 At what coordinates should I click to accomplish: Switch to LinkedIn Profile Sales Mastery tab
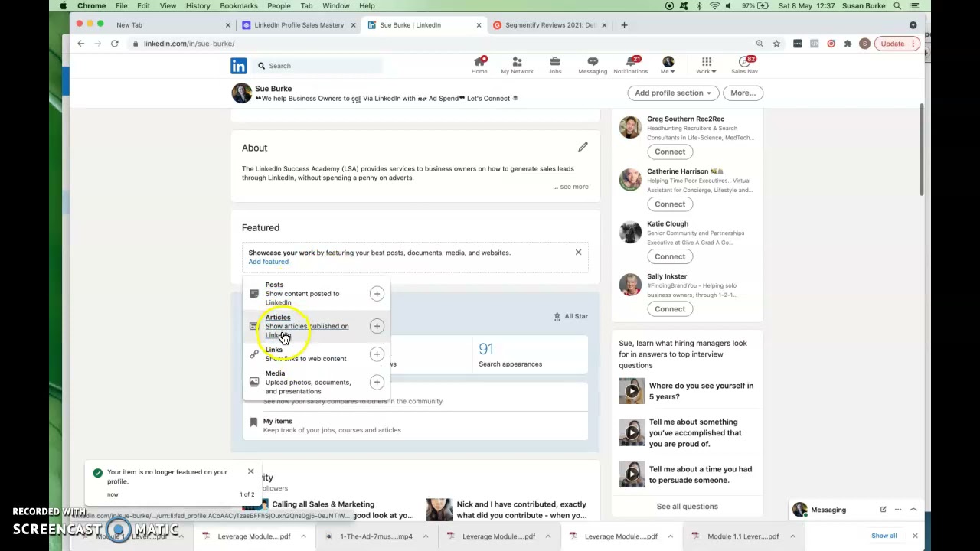[x=299, y=25]
